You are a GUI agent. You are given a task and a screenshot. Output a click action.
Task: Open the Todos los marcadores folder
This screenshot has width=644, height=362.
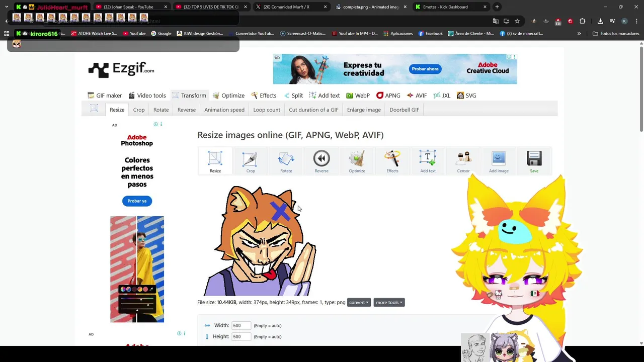tap(616, 34)
